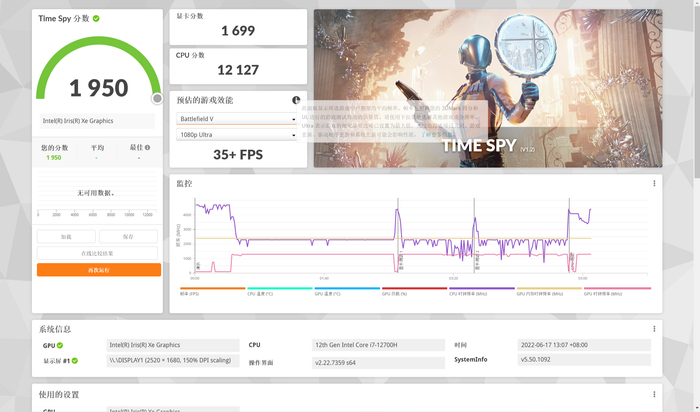Toggle the GPU 内存时钟频率 yellow legend series
Viewport: 700px width, 412px height.
[549, 291]
